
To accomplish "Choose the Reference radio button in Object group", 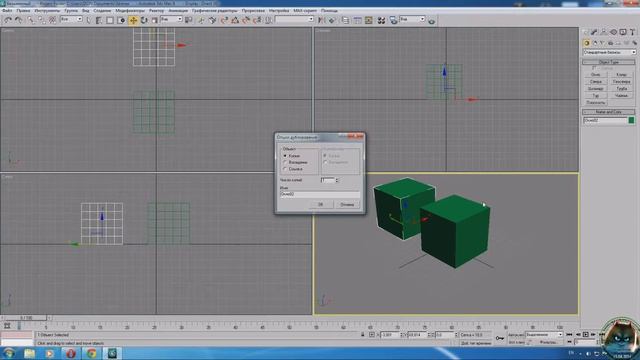I will (x=285, y=169).
